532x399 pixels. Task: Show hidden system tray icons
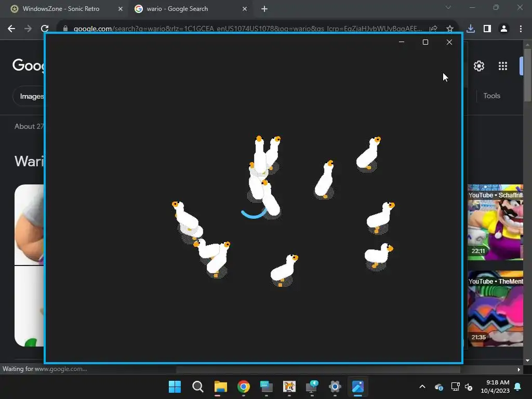click(x=422, y=387)
